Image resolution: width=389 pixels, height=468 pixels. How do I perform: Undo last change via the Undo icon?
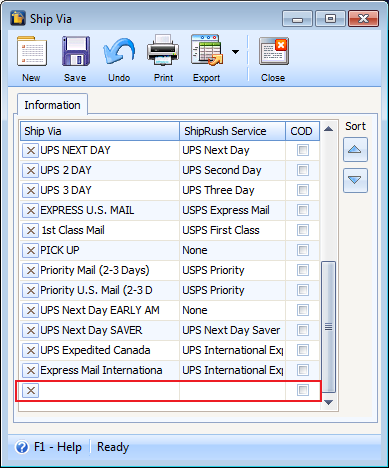click(x=119, y=52)
